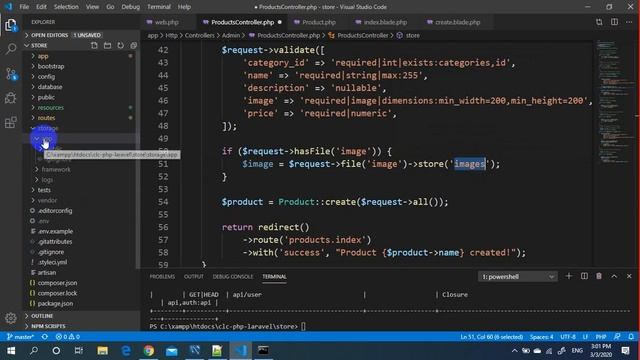Expand the OUTLINE section
The image size is (640, 360).
pyautogui.click(x=81, y=316)
